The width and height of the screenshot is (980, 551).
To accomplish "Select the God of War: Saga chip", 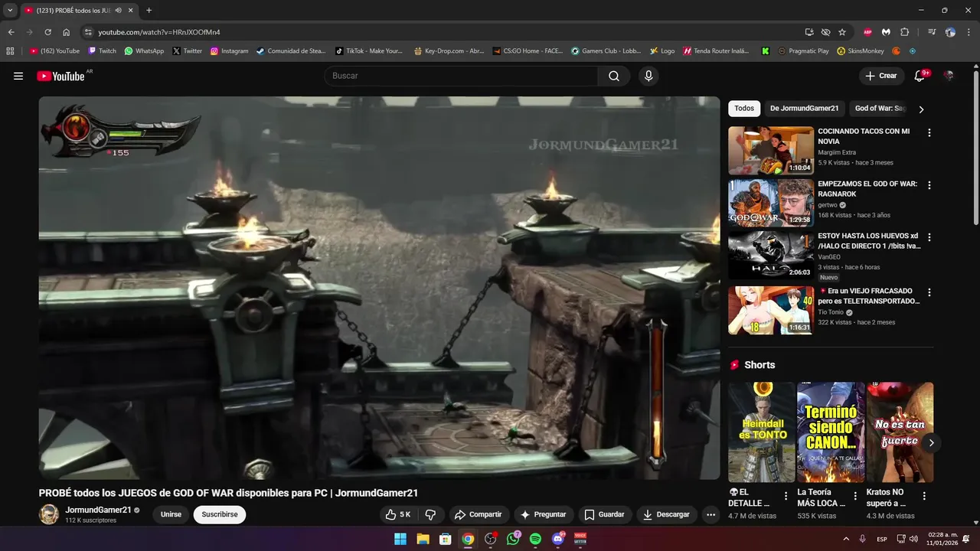I will [x=880, y=109].
